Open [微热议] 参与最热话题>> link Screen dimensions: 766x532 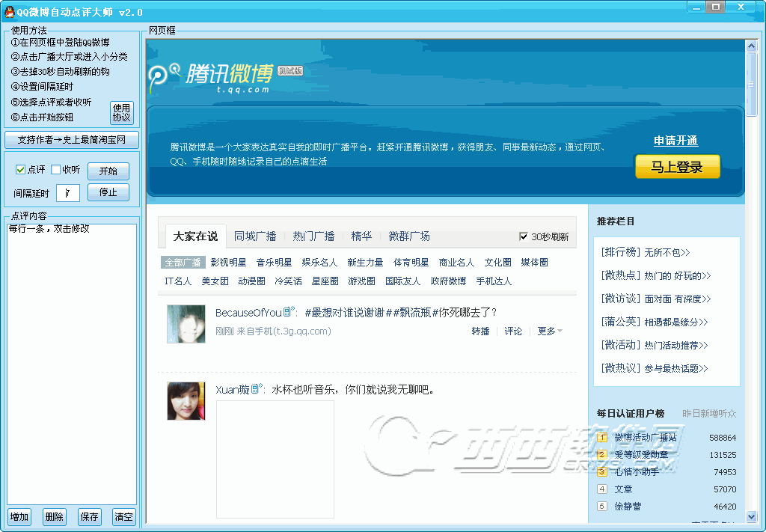pos(654,368)
